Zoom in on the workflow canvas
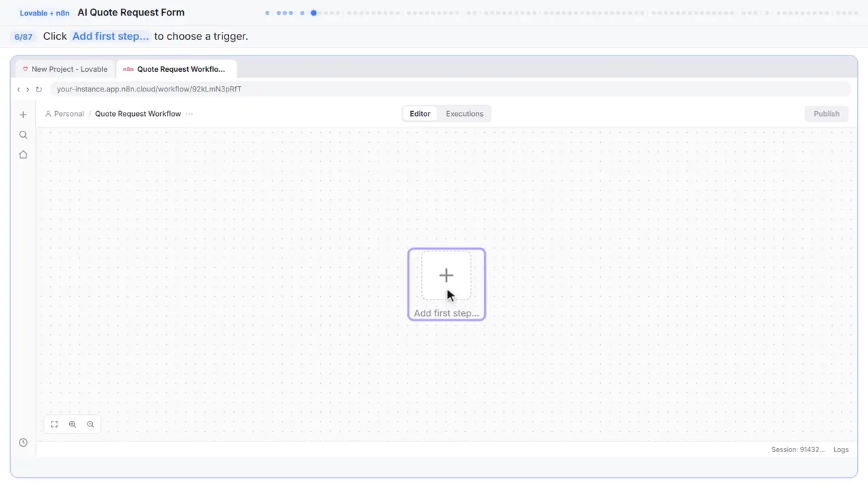The height and width of the screenshot is (488, 868). coord(73,424)
